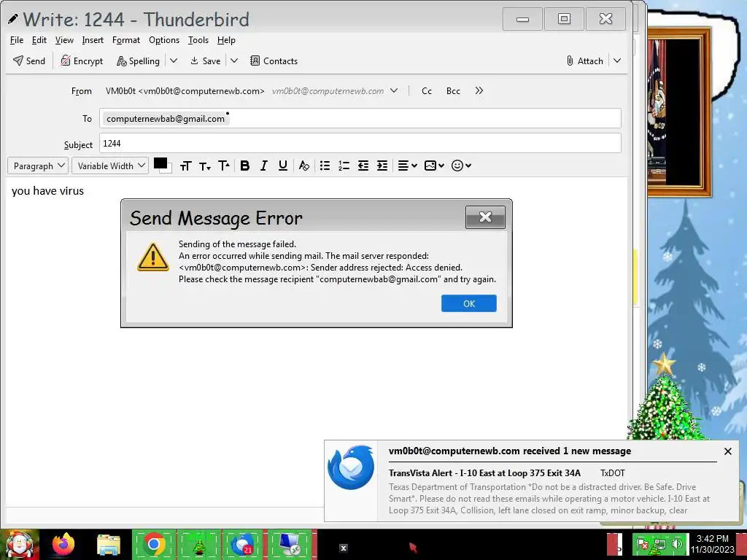Viewport: 747px width, 560px height.
Task: Toggle italic formatting
Action: pos(263,166)
